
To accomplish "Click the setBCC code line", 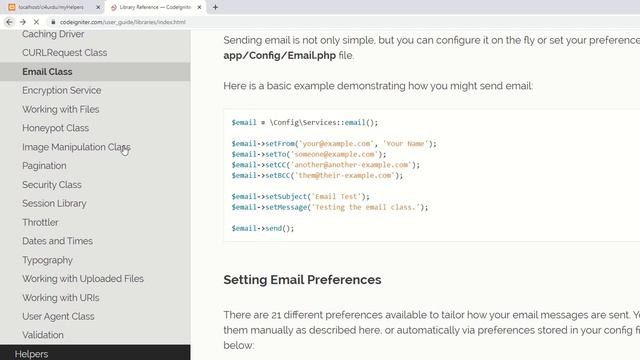I will tap(317, 176).
